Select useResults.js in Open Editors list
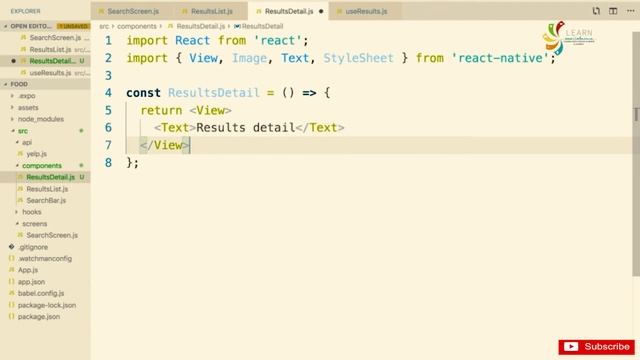The height and width of the screenshot is (360, 640). pyautogui.click(x=50, y=73)
